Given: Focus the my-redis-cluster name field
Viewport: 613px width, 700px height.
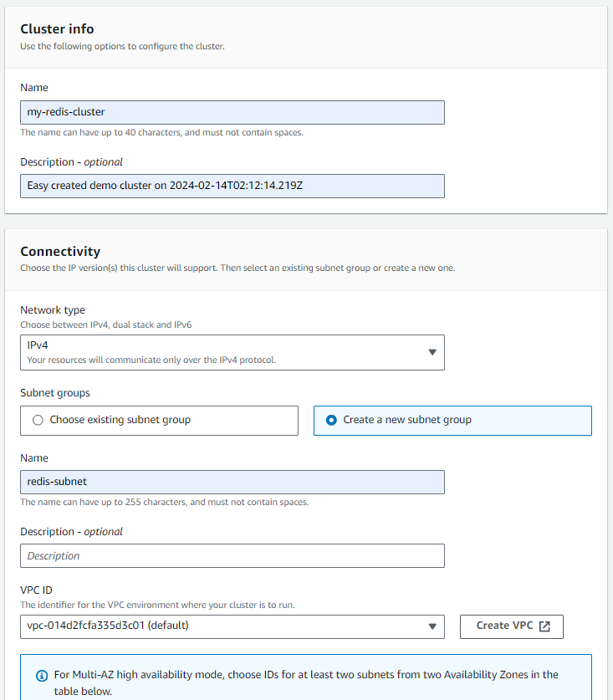Looking at the screenshot, I should click(x=232, y=112).
